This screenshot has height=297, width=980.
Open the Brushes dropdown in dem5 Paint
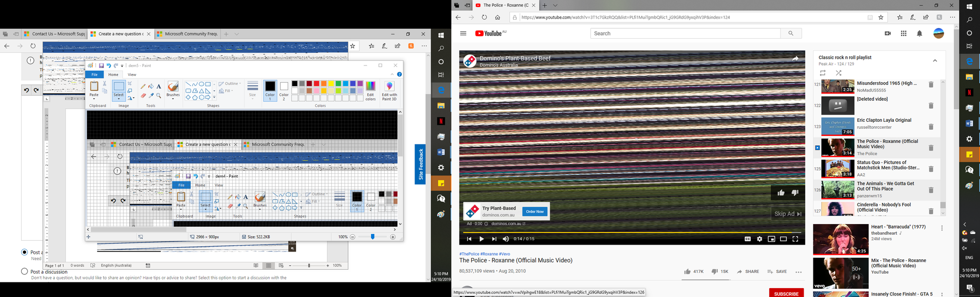pyautogui.click(x=173, y=98)
